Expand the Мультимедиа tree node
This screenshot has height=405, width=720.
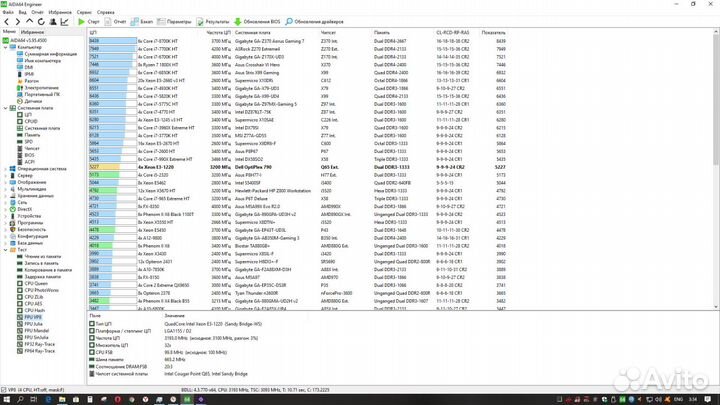point(6,189)
